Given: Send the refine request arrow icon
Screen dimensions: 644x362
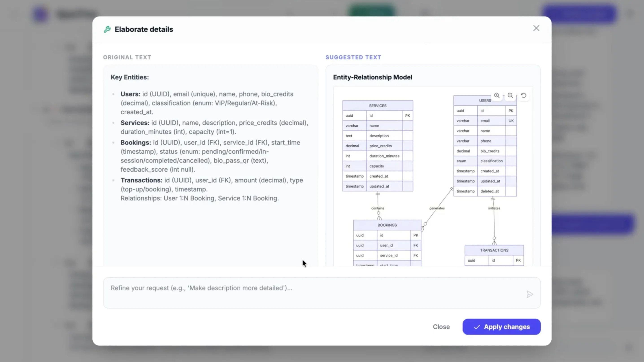Looking at the screenshot, I should 529,294.
